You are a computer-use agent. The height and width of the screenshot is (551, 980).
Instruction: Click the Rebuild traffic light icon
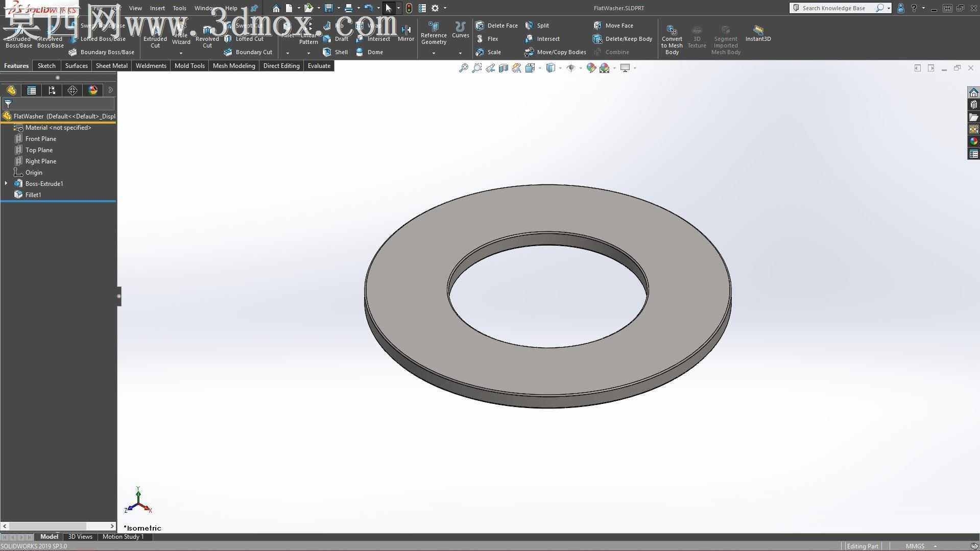[x=409, y=8]
